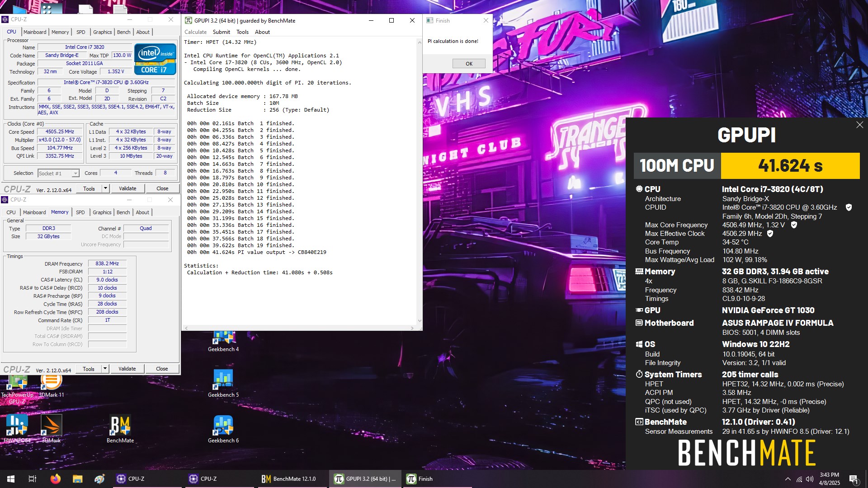Image resolution: width=868 pixels, height=488 pixels.
Task: Click the 41.624 s score panel
Action: (x=790, y=165)
